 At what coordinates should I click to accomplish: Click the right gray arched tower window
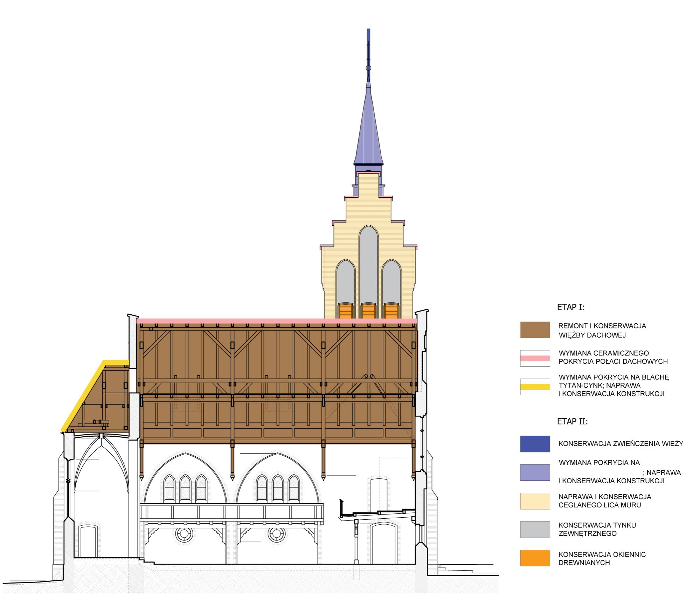[391, 281]
